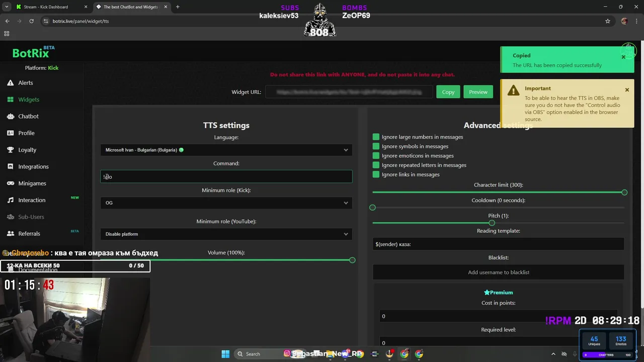Toggle Ignore repeated letters in messages

pos(376,165)
